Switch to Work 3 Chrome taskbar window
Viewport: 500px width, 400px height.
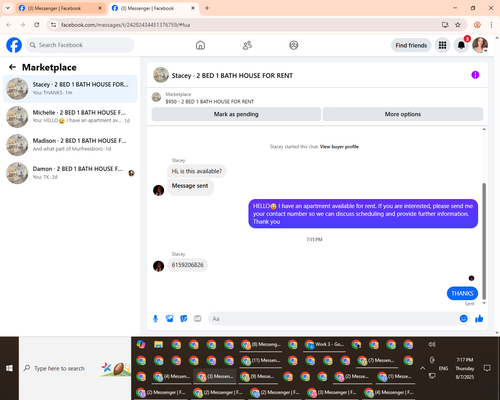point(325,345)
